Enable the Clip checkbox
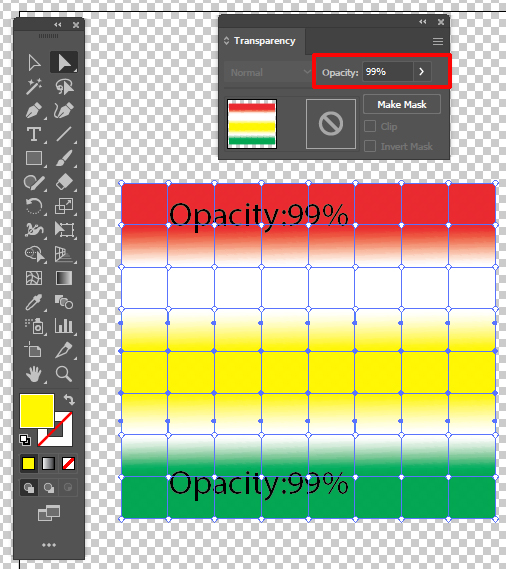This screenshot has height=569, width=506. [370, 126]
